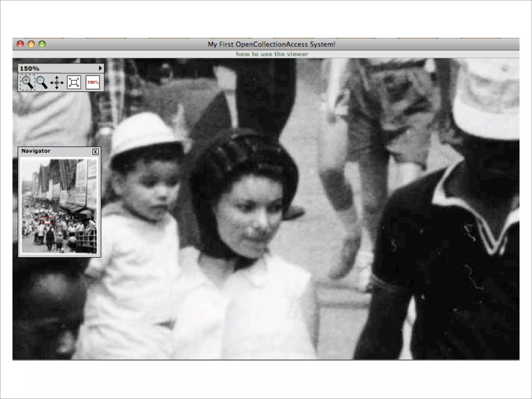
Task: Click the 150% zoom level readout
Action: (x=30, y=69)
